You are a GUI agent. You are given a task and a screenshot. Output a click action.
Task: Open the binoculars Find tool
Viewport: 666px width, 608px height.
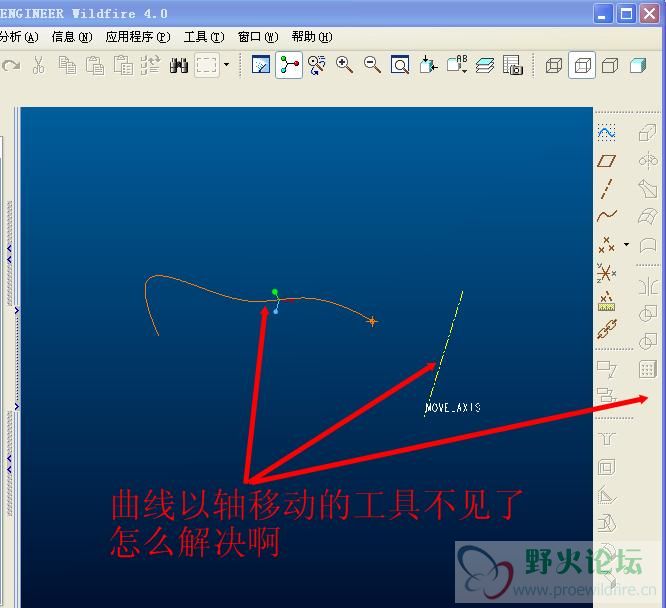click(179, 65)
